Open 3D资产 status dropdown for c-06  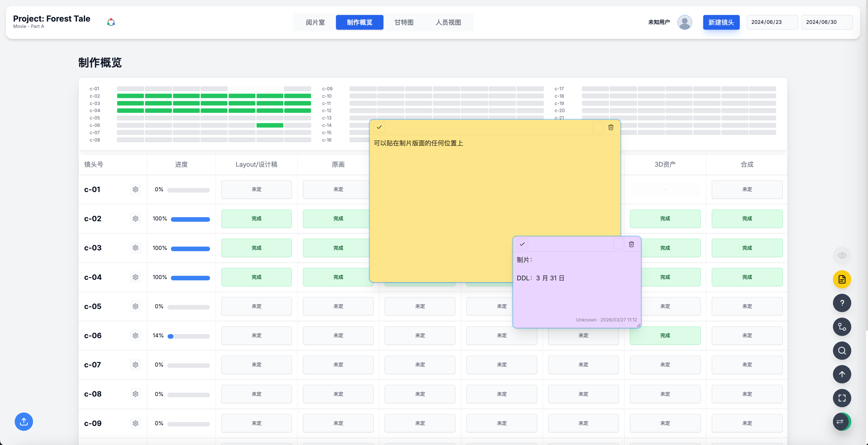click(x=665, y=336)
